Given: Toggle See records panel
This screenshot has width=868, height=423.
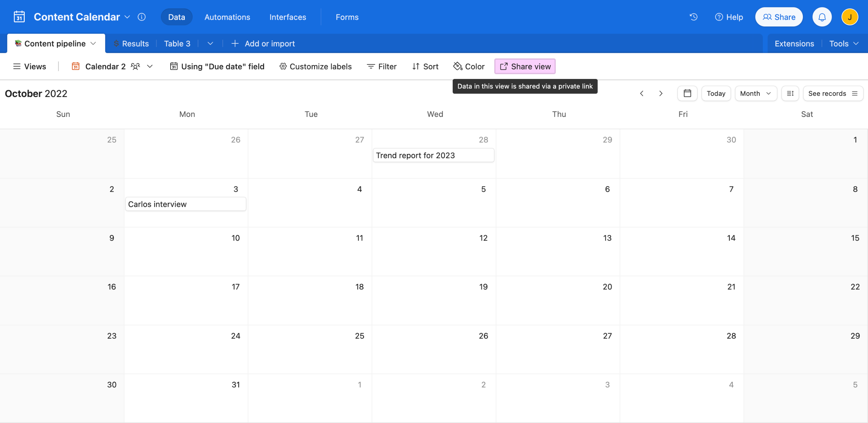Looking at the screenshot, I should click(833, 93).
